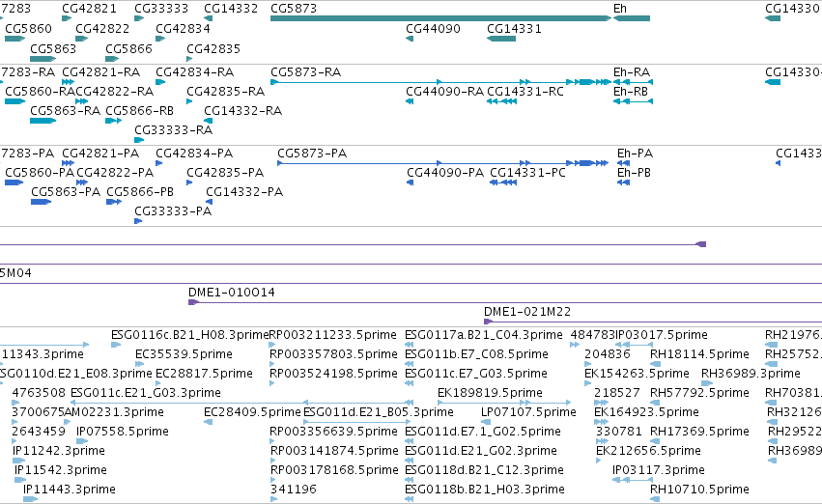Select the IP11443.3prime EST label
This screenshot has width=822, height=504.
70,490
